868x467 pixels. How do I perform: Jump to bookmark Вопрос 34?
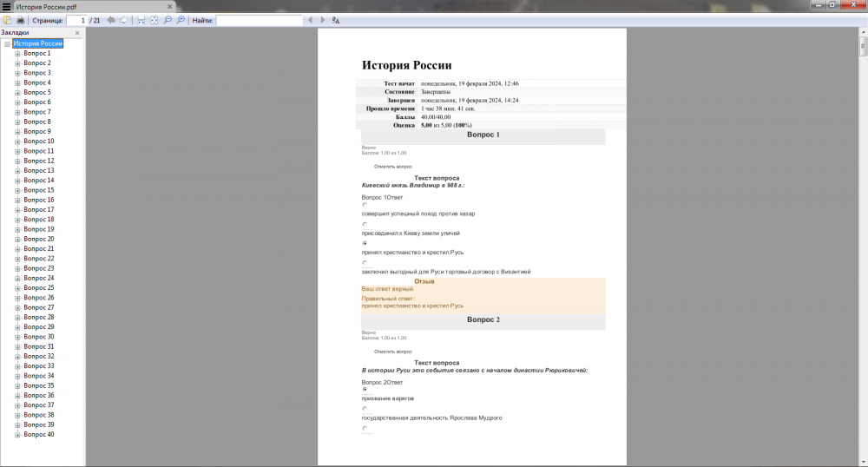pos(39,376)
